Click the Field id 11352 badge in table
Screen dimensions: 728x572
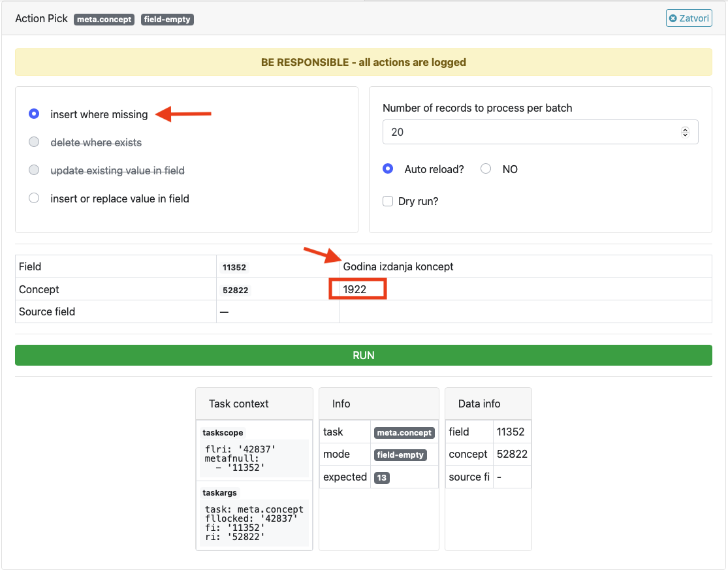(234, 268)
